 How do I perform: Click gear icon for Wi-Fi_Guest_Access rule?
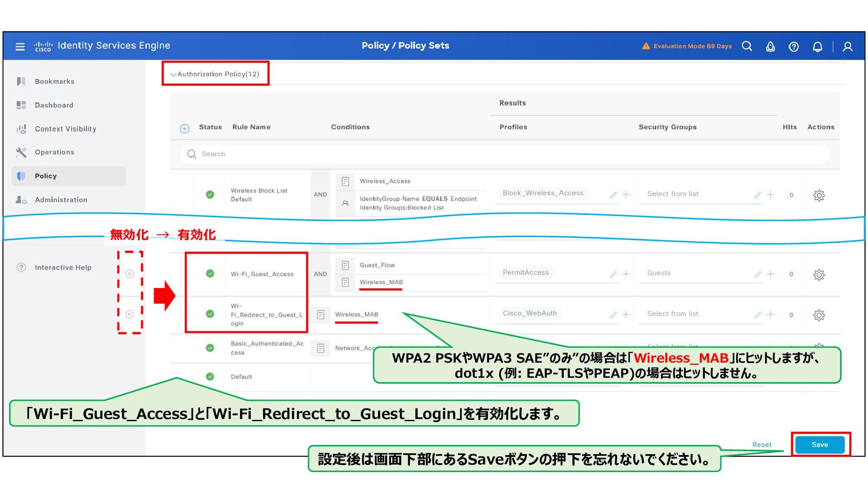(x=819, y=275)
